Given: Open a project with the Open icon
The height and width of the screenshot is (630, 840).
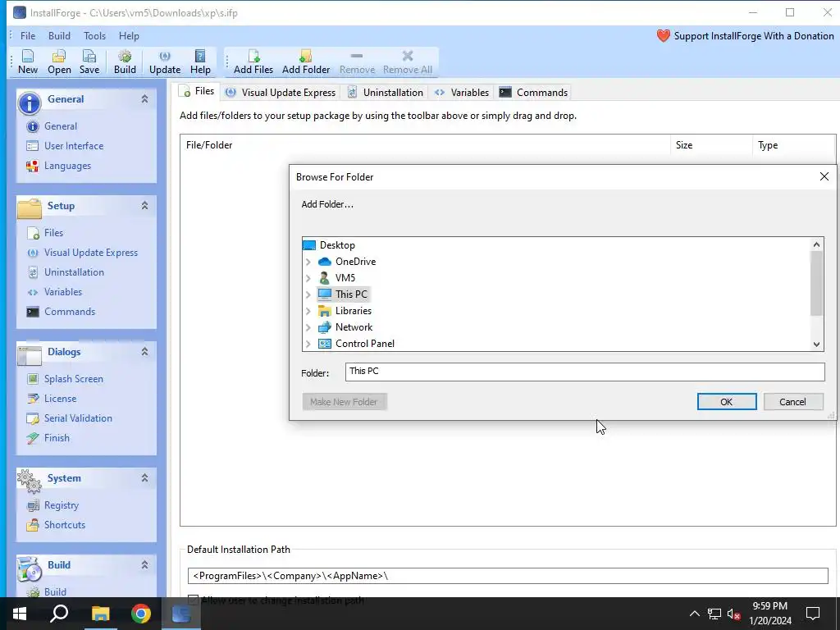Looking at the screenshot, I should [x=59, y=62].
